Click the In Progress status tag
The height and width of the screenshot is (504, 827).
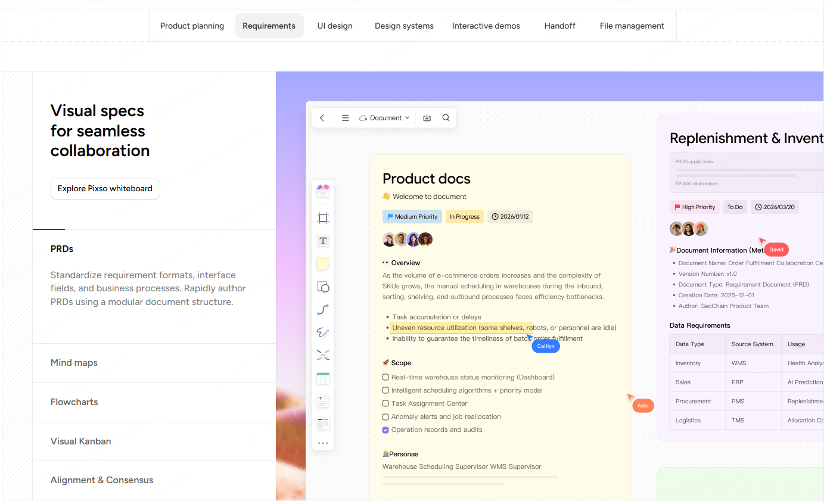pyautogui.click(x=465, y=217)
